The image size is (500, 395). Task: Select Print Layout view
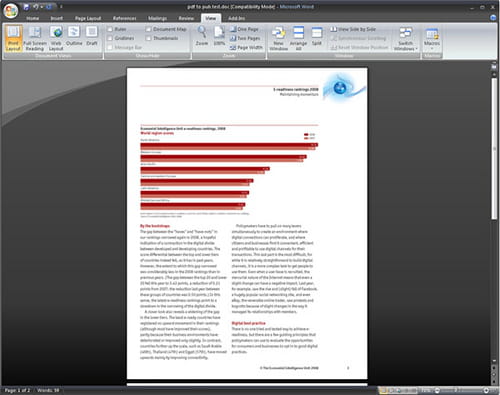[x=13, y=38]
